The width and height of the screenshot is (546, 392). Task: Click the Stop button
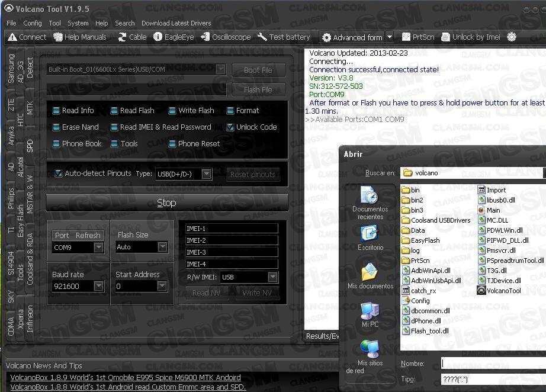167,203
